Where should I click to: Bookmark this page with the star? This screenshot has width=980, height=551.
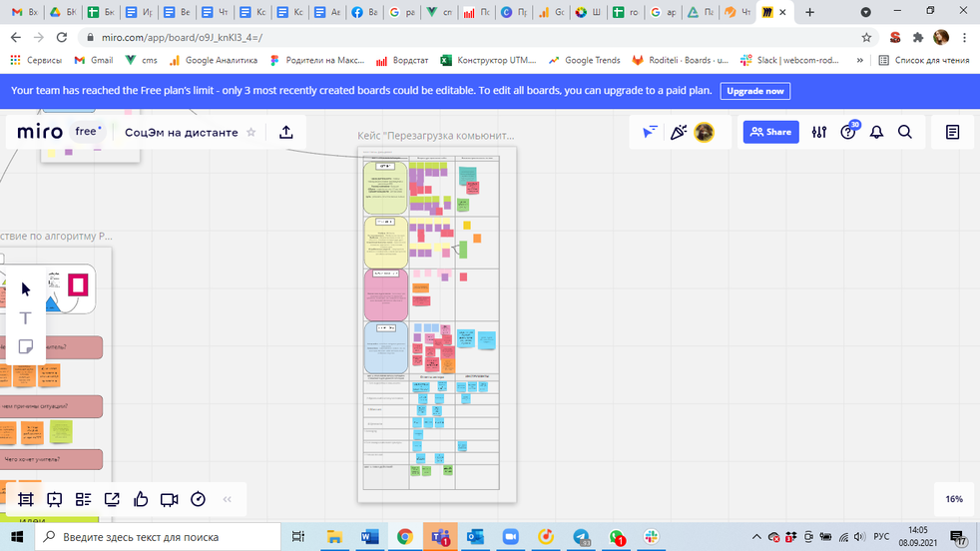point(866,38)
